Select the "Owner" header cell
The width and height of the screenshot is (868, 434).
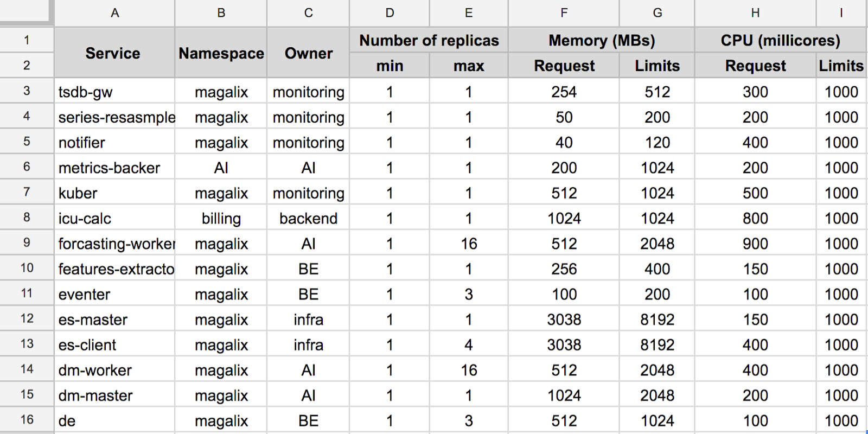tap(308, 53)
